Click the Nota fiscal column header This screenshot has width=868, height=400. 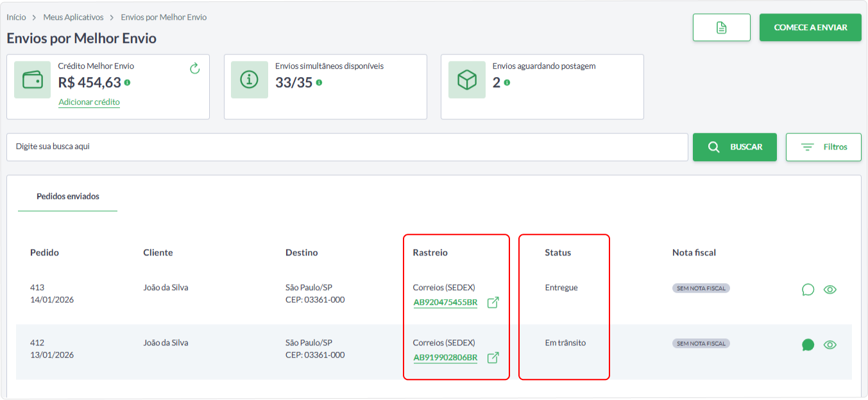694,252
